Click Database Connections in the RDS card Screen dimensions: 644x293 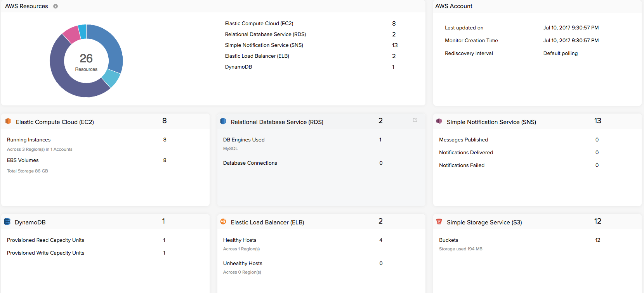250,163
